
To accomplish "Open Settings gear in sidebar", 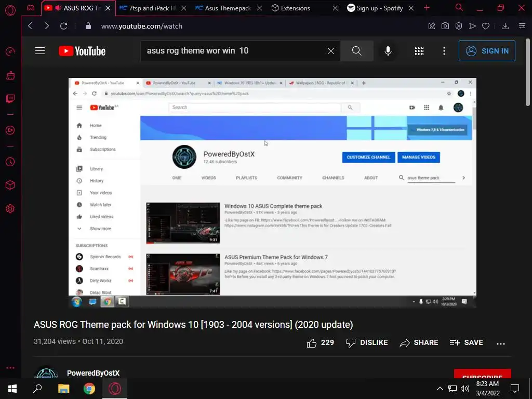I will [x=10, y=209].
